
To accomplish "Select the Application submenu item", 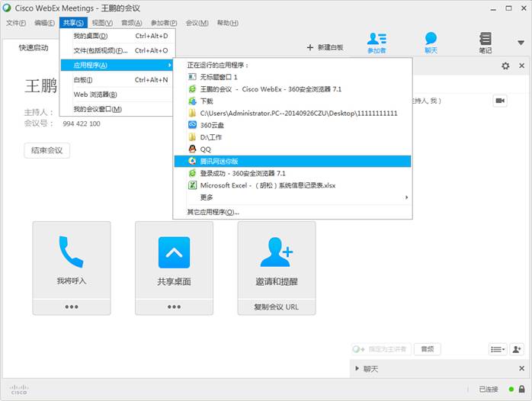I will [x=117, y=65].
